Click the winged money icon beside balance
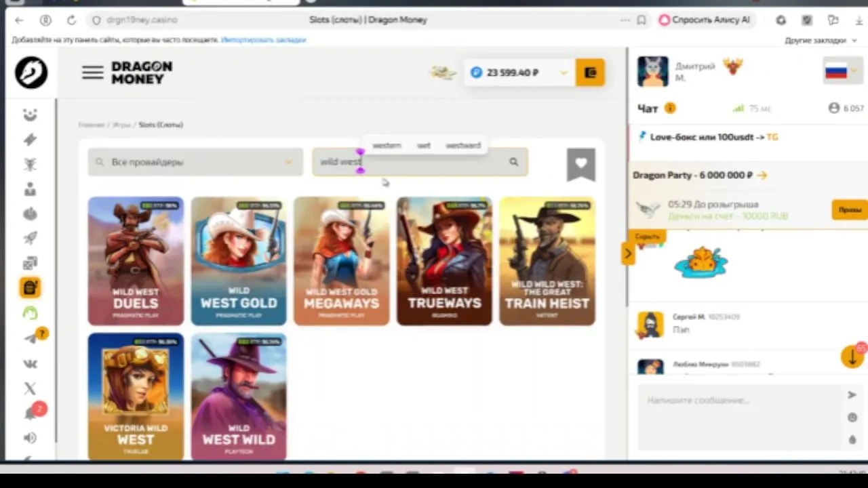868x488 pixels. coord(443,72)
